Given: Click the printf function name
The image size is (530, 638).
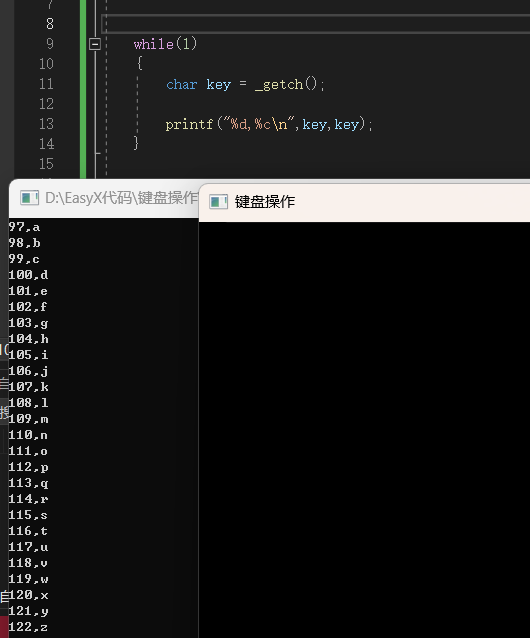Looking at the screenshot, I should pos(189,125).
